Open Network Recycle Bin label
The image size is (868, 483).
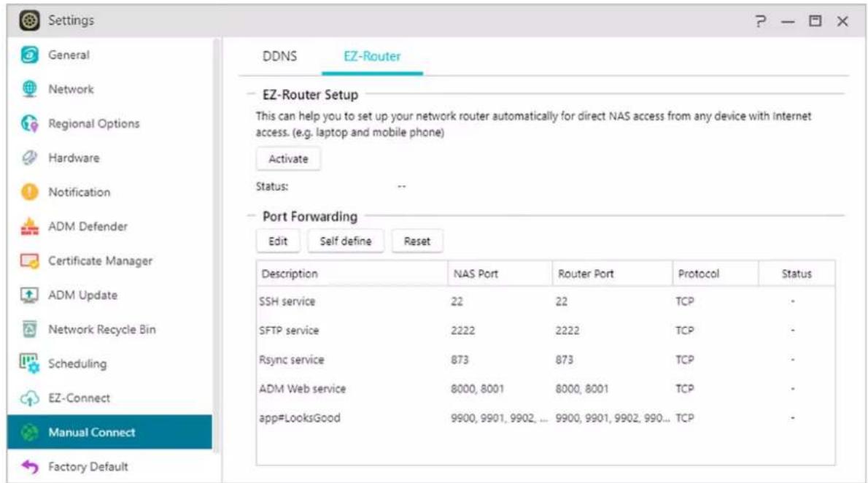(102, 330)
